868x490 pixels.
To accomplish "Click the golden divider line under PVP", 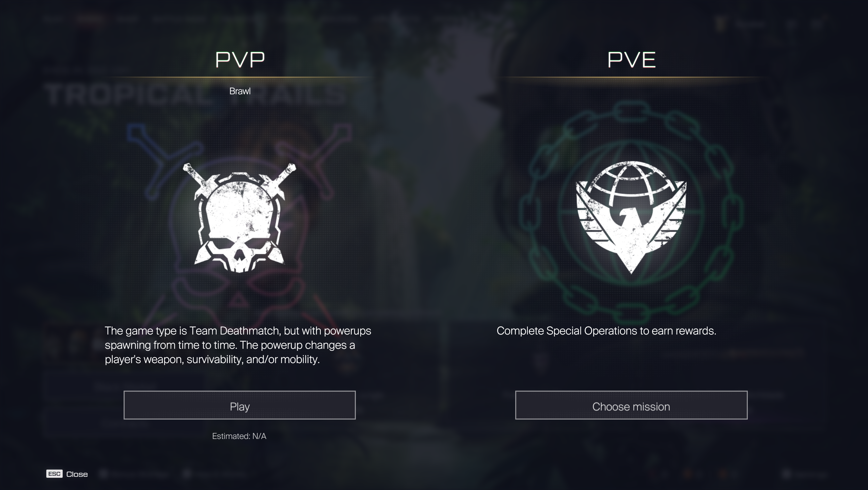I will pos(240,78).
